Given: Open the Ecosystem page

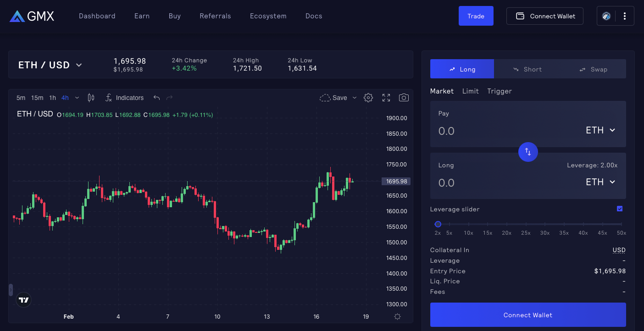Looking at the screenshot, I should 268,16.
